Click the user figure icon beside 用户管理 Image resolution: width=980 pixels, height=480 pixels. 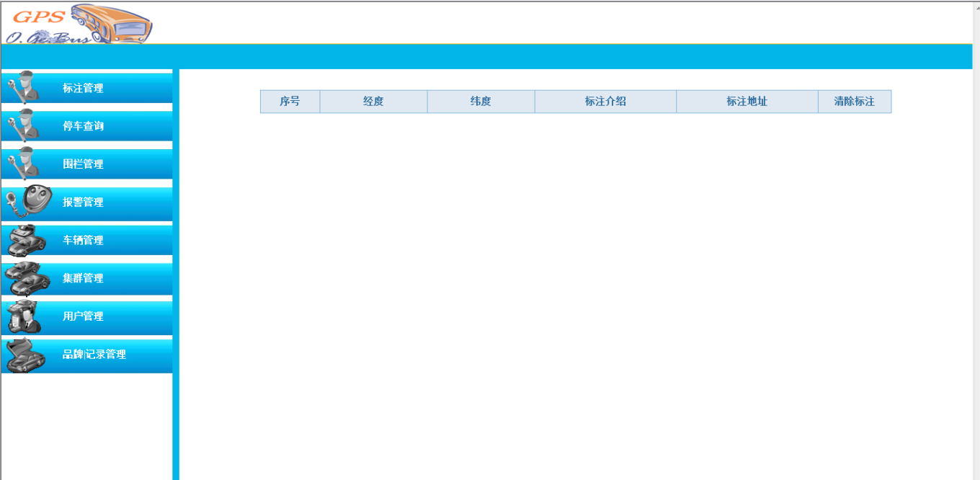click(24, 316)
